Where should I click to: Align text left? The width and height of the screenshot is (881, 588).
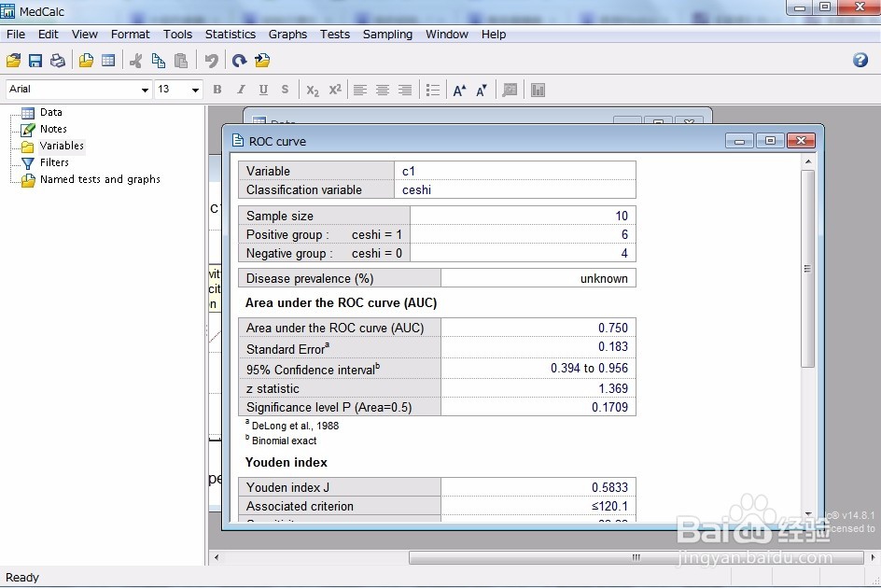click(360, 90)
